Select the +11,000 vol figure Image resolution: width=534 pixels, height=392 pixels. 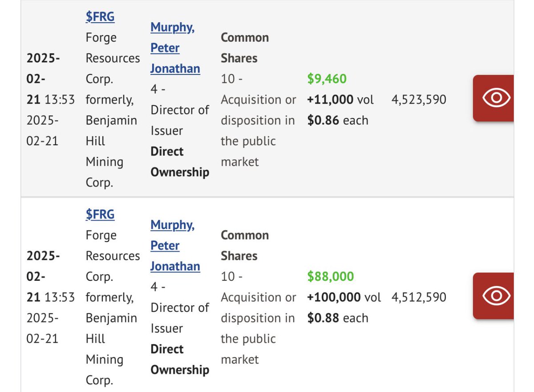(x=340, y=100)
